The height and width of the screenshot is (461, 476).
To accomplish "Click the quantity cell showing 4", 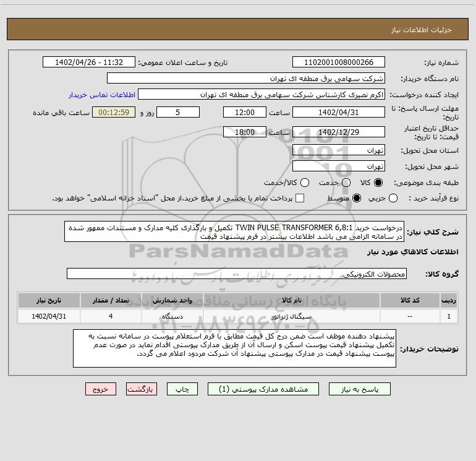I will (x=111, y=316).
